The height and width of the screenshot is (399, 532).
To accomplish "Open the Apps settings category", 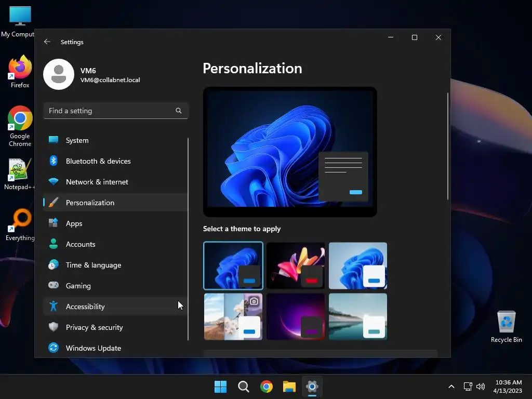I will [x=115, y=223].
